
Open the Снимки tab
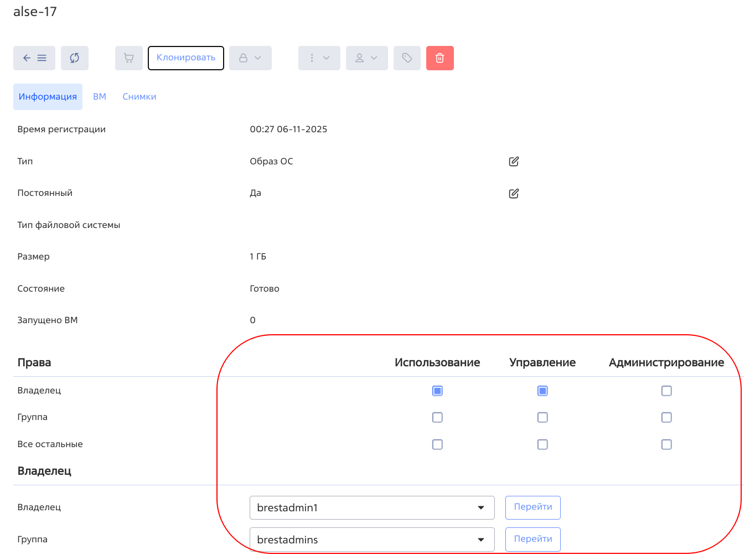[139, 97]
